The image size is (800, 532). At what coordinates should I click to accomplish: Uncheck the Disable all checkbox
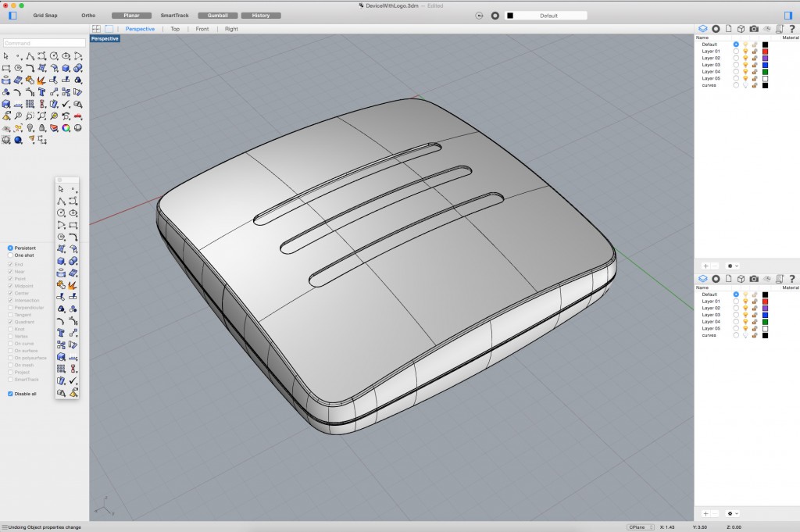point(10,394)
